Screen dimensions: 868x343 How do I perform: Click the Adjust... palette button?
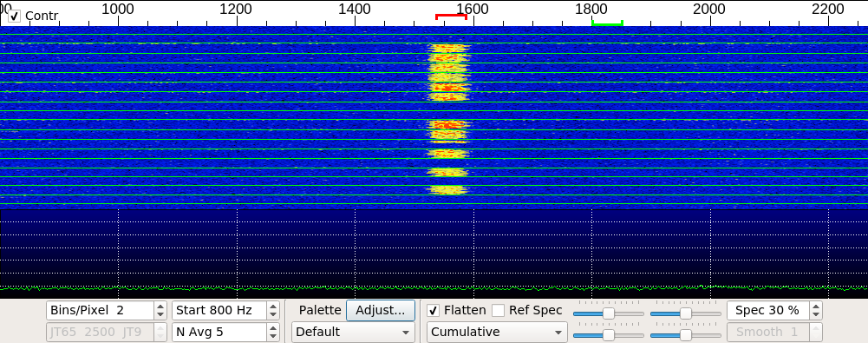(x=381, y=310)
